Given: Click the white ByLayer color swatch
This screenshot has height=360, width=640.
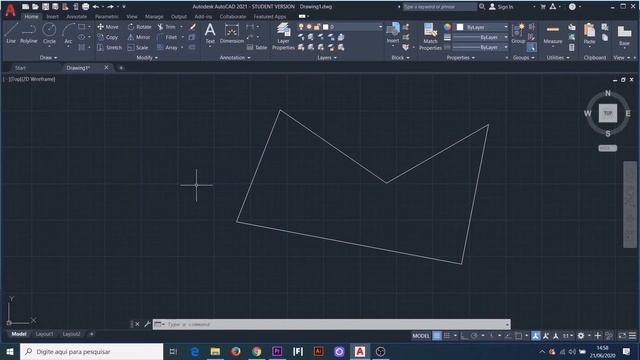Looking at the screenshot, I should (x=460, y=27).
